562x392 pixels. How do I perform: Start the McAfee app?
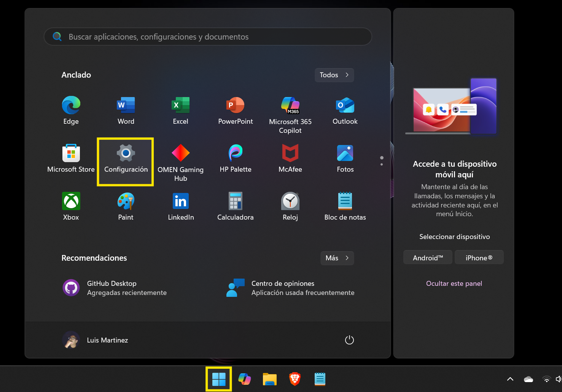[290, 158]
